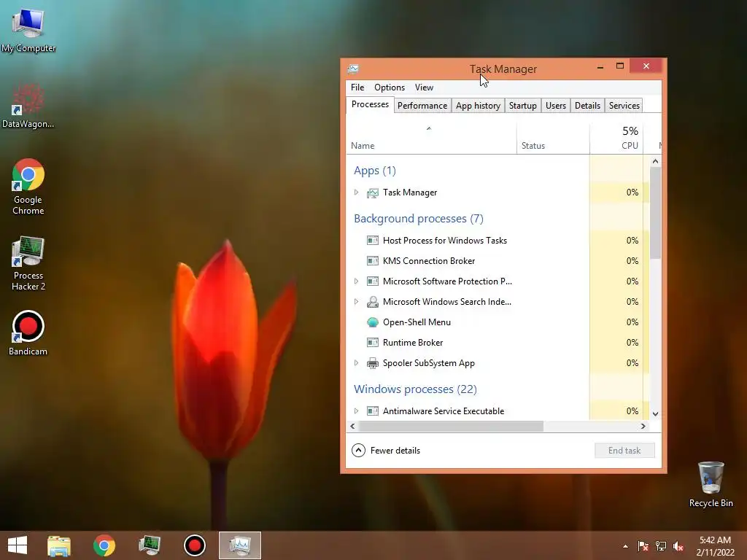Click the network tray icon
The image size is (747, 560).
pos(661,546)
